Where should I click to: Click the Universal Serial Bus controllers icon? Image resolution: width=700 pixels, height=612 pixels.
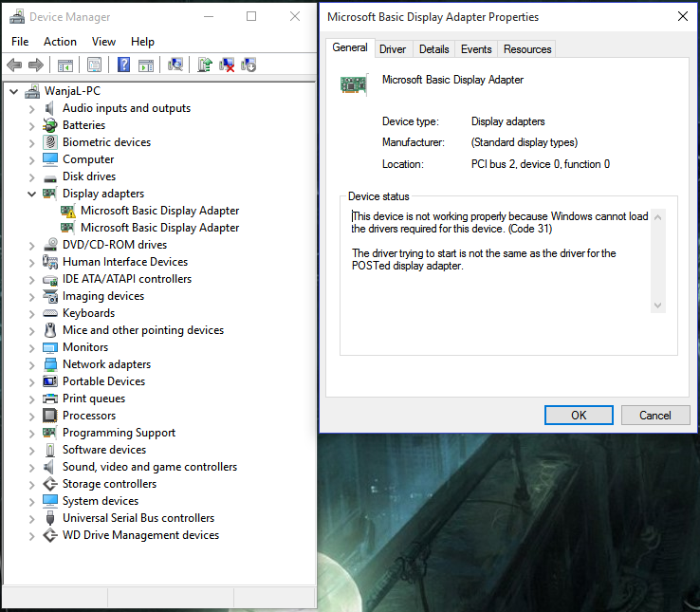[x=50, y=518]
